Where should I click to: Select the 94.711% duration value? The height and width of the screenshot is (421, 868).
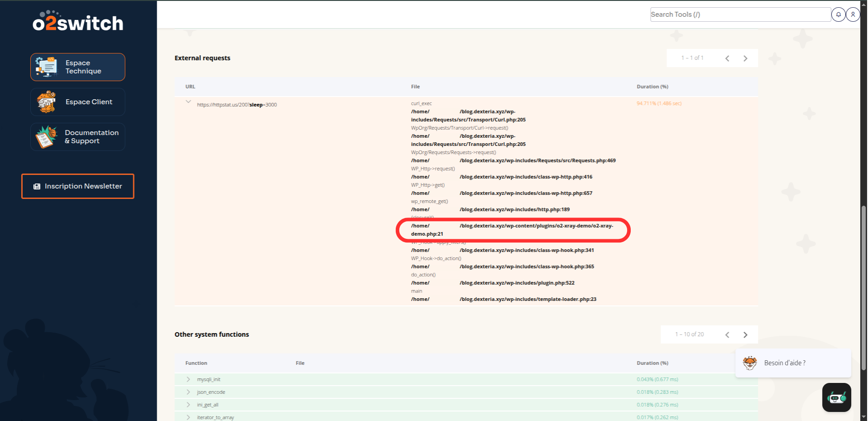click(x=659, y=103)
